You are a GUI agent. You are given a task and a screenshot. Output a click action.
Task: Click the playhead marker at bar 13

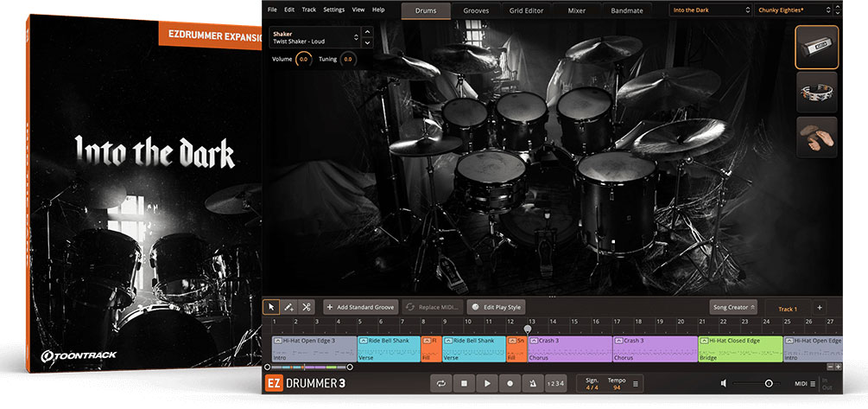coord(528,329)
